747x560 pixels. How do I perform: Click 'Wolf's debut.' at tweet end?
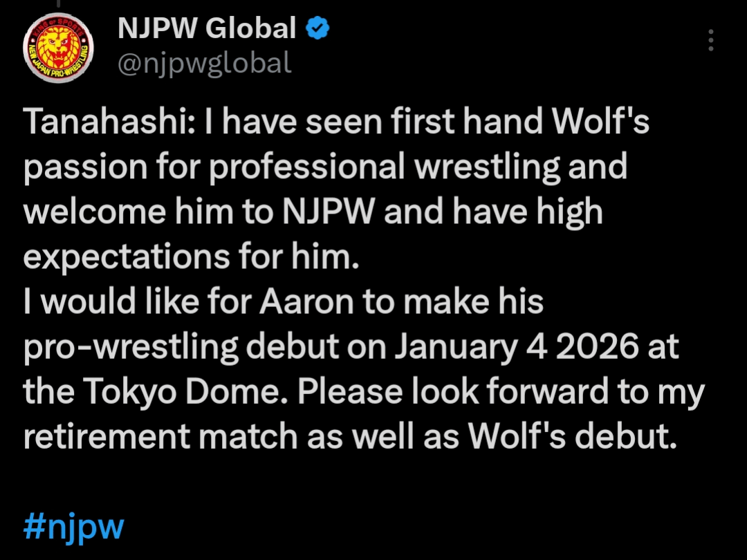click(x=572, y=436)
